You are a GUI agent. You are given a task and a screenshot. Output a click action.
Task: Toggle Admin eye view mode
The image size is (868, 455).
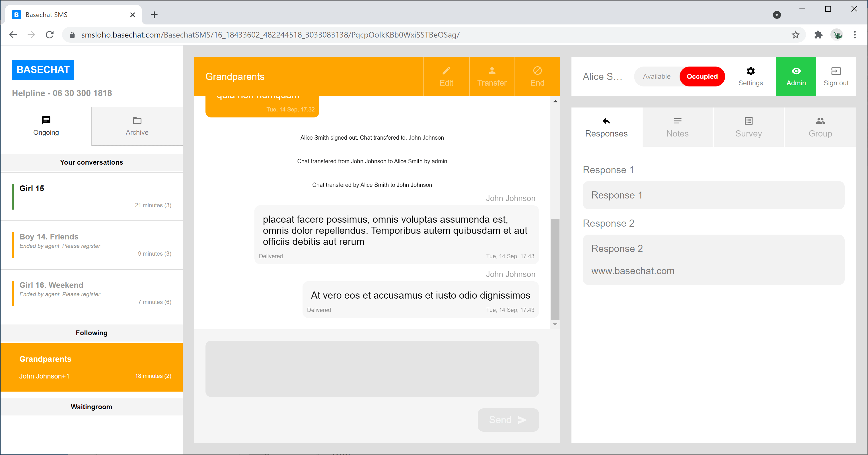796,76
